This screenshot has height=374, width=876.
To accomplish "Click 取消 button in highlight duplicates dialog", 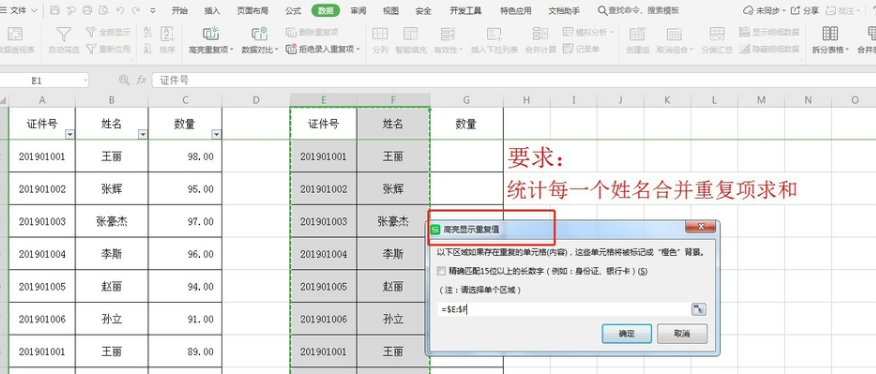I will coord(682,334).
